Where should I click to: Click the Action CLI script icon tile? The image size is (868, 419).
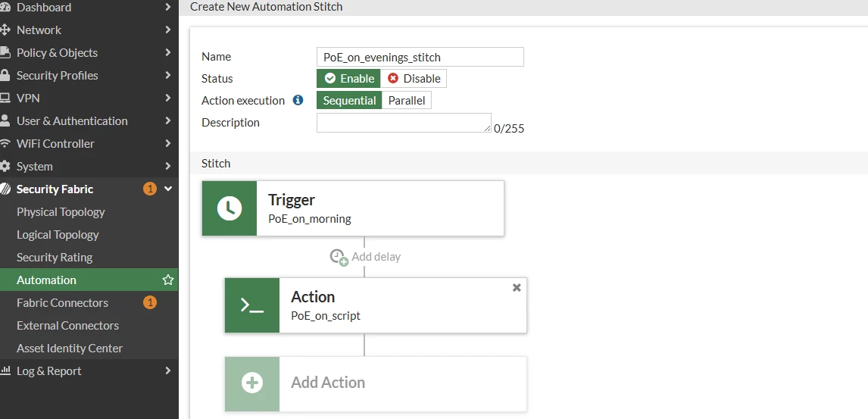point(252,305)
